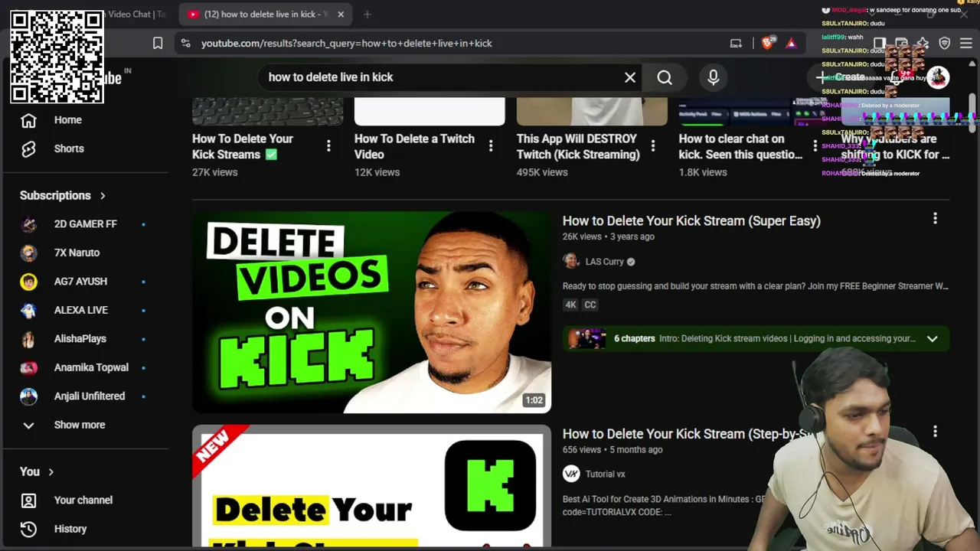Click the '26K views' text
The image size is (980, 551).
(582, 237)
